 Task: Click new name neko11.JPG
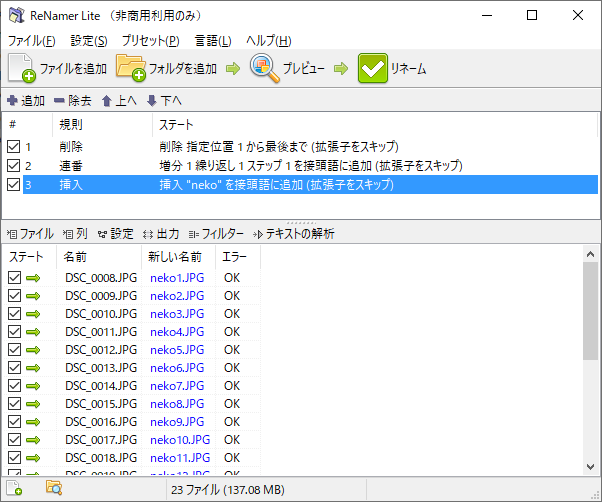pos(180,458)
